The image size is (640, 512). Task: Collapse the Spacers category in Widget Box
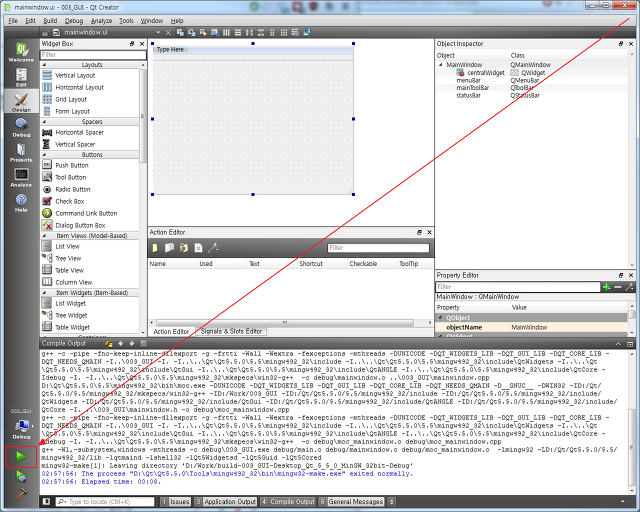click(44, 122)
